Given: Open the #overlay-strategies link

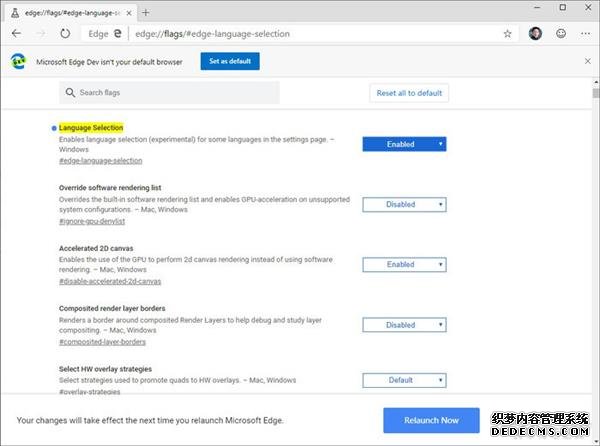Looking at the screenshot, I should click(90, 391).
